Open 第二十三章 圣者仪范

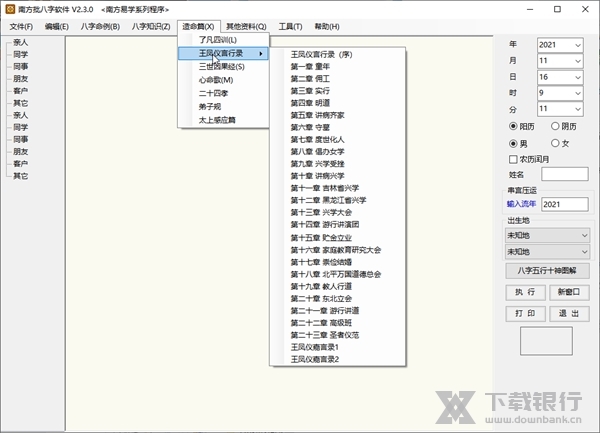[x=338, y=335]
